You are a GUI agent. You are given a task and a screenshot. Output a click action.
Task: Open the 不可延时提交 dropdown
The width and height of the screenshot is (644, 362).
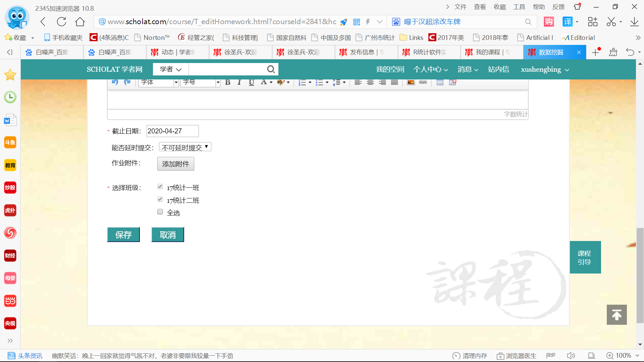pyautogui.click(x=185, y=147)
